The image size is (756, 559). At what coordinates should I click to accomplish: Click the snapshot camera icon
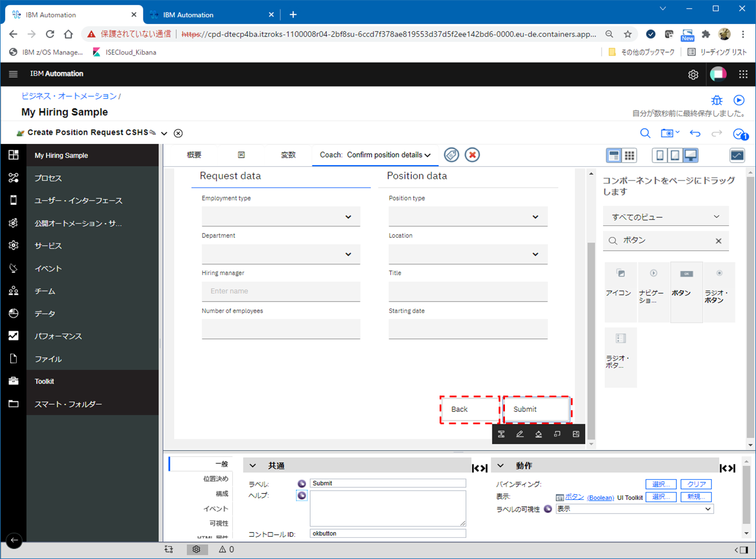[x=667, y=133]
